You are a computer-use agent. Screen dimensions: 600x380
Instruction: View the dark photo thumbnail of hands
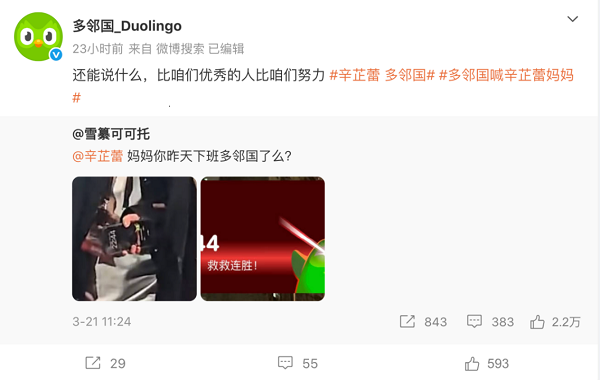click(134, 239)
